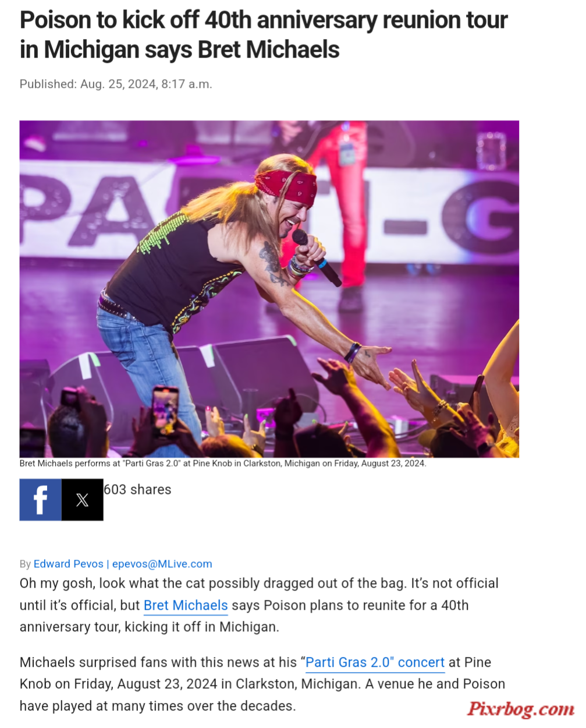The height and width of the screenshot is (728, 586).
Task: Click the "By" byline label
Action: (25, 564)
